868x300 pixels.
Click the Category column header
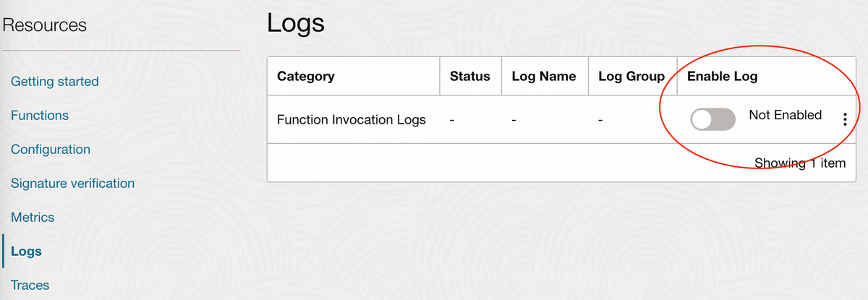pos(306,76)
